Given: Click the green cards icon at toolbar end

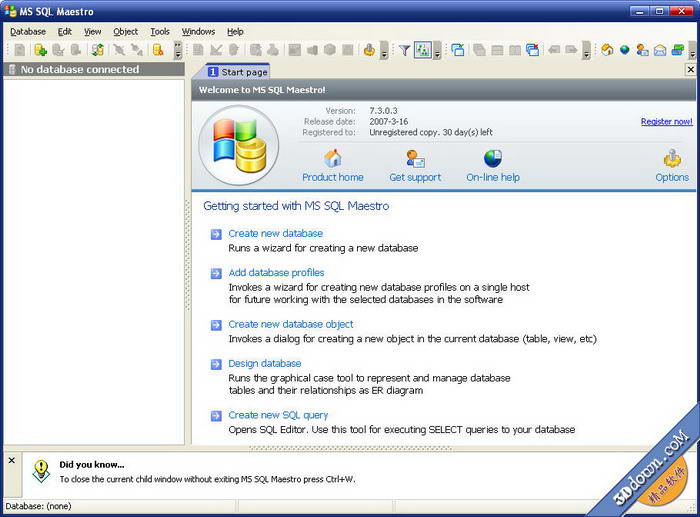Looking at the screenshot, I should (678, 50).
